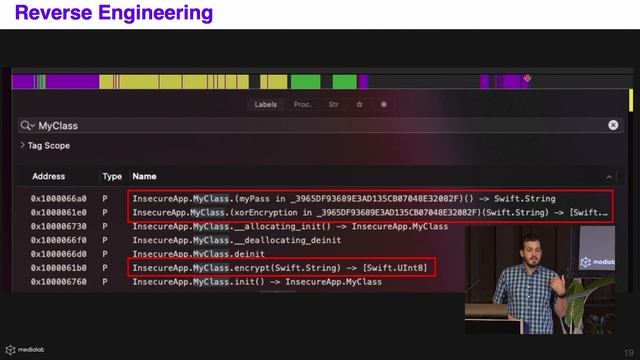The height and width of the screenshot is (360, 640).
Task: Click the red position arrow in navigation bar
Action: tap(527, 78)
